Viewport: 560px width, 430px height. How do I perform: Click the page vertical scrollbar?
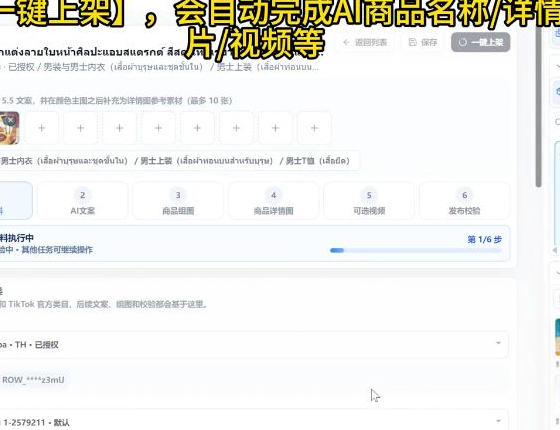(539, 107)
